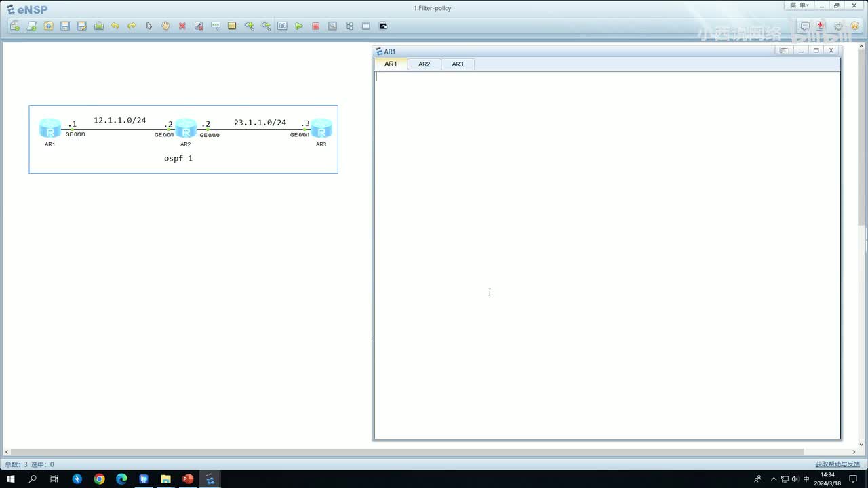Switch to the AR3 console tab
The height and width of the screenshot is (488, 868).
click(458, 64)
